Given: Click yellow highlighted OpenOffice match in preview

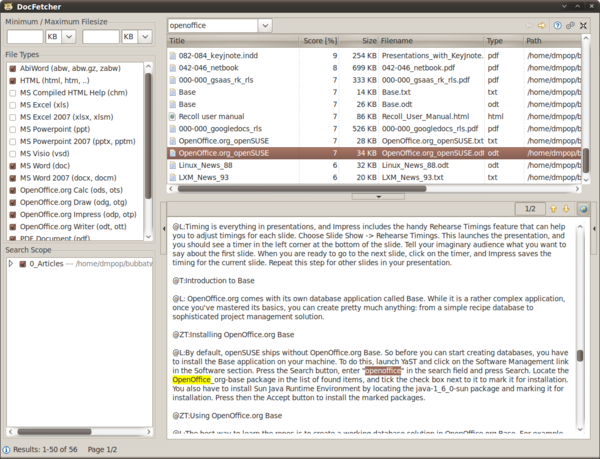Looking at the screenshot, I should click(191, 379).
